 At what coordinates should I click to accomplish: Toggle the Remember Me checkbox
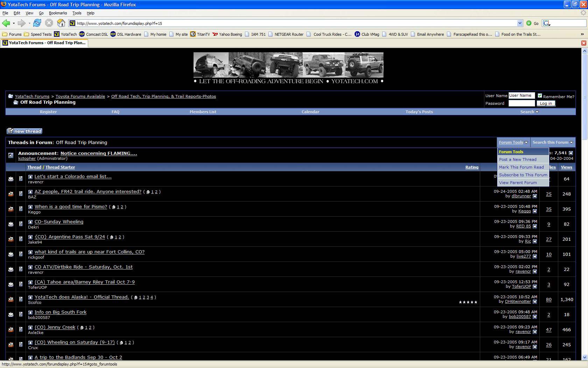[x=540, y=96]
